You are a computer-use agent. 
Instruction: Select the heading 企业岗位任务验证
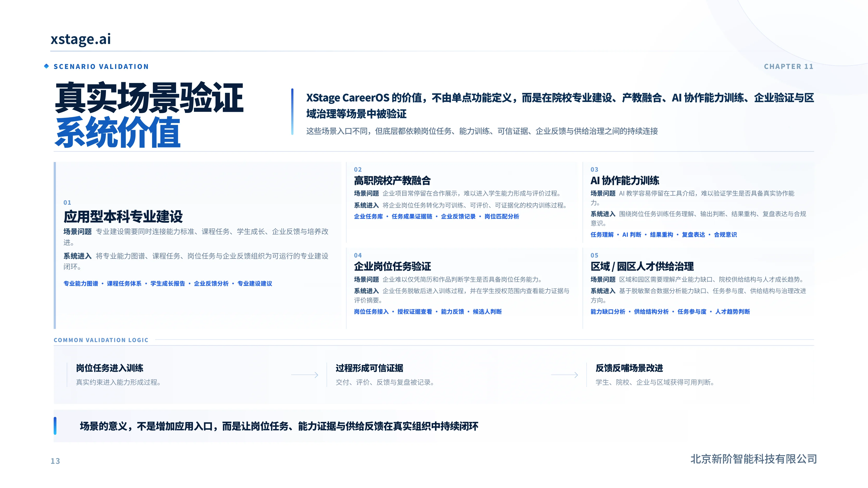click(392, 267)
